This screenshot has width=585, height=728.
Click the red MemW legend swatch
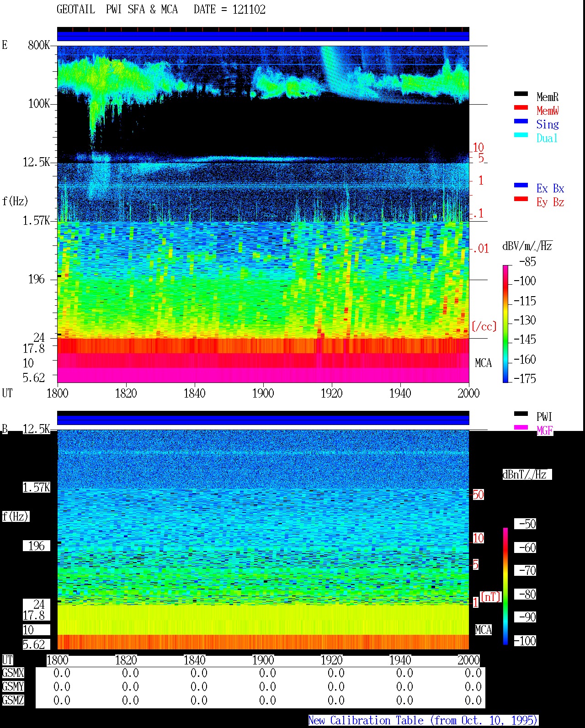[x=521, y=108]
